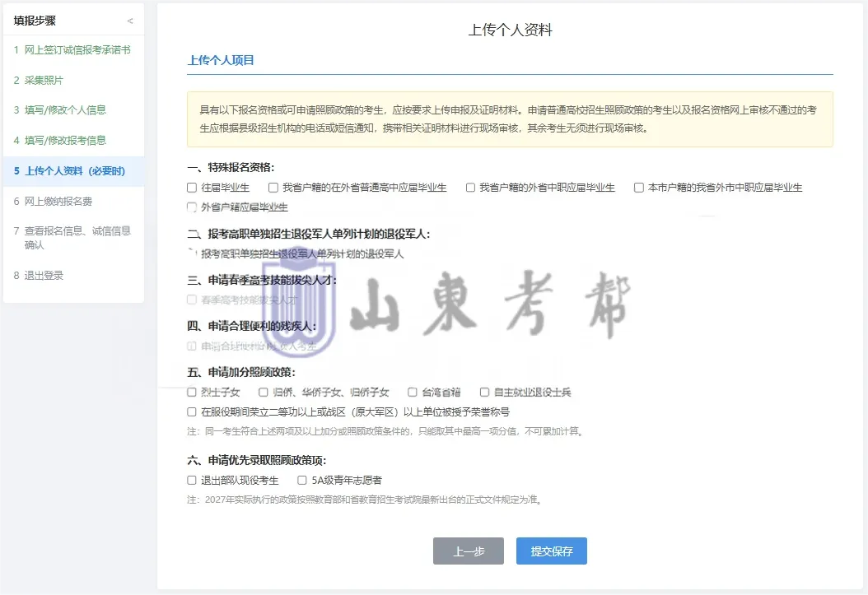The height and width of the screenshot is (595, 868).
Task: Click the 六、申请优先录取照顾政策项 heading
Action: [x=257, y=460]
